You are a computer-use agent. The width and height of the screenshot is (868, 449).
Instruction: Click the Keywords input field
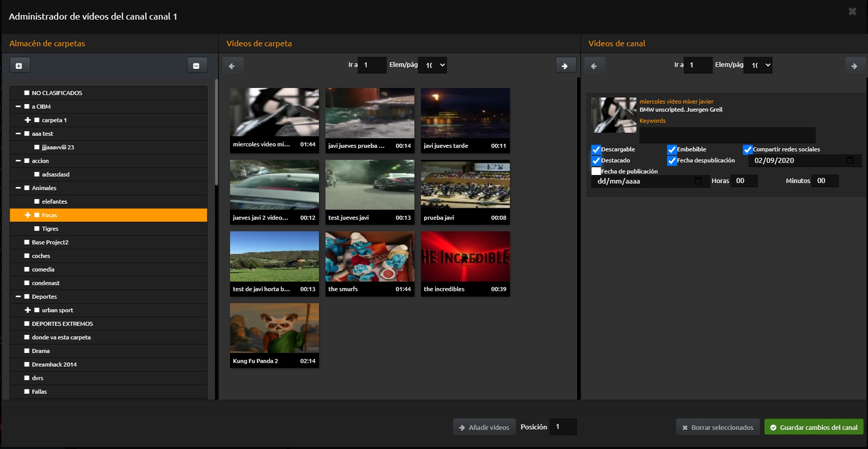tap(727, 135)
